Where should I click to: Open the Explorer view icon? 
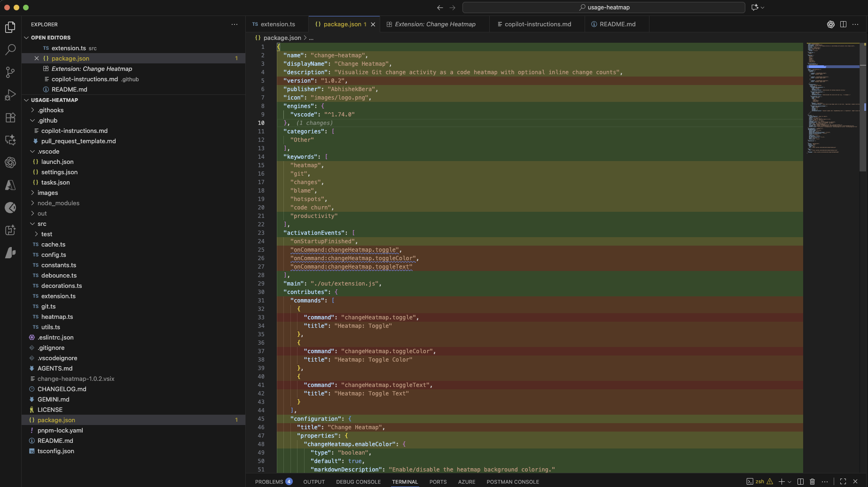coord(10,27)
